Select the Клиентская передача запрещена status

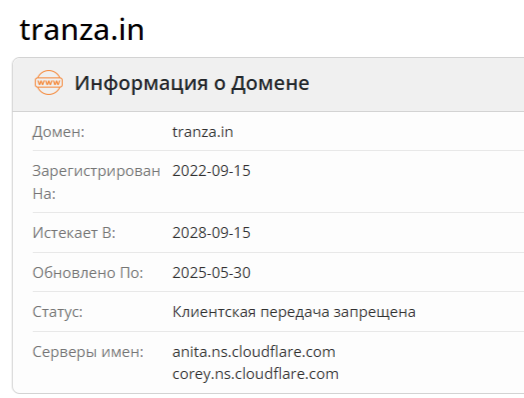[294, 312]
